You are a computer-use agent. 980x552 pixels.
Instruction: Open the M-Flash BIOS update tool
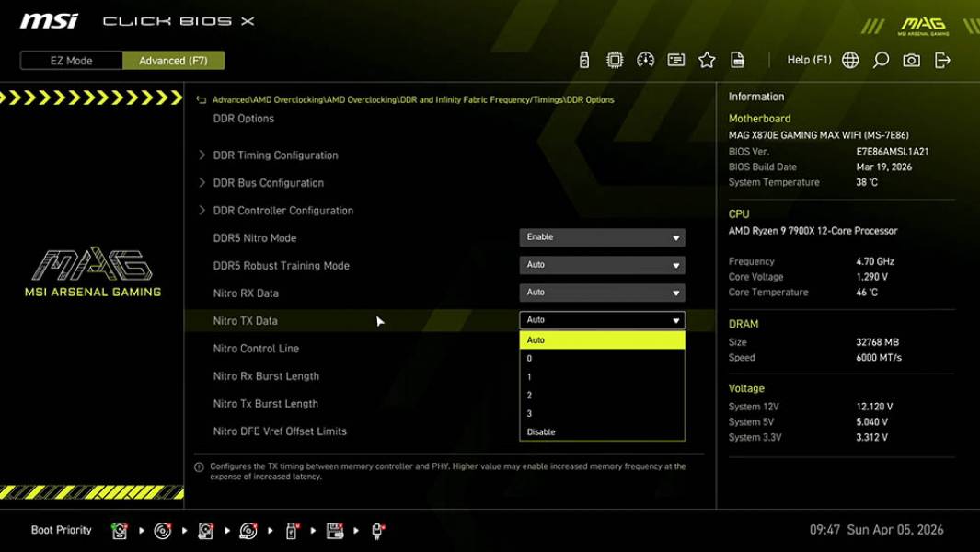click(585, 59)
